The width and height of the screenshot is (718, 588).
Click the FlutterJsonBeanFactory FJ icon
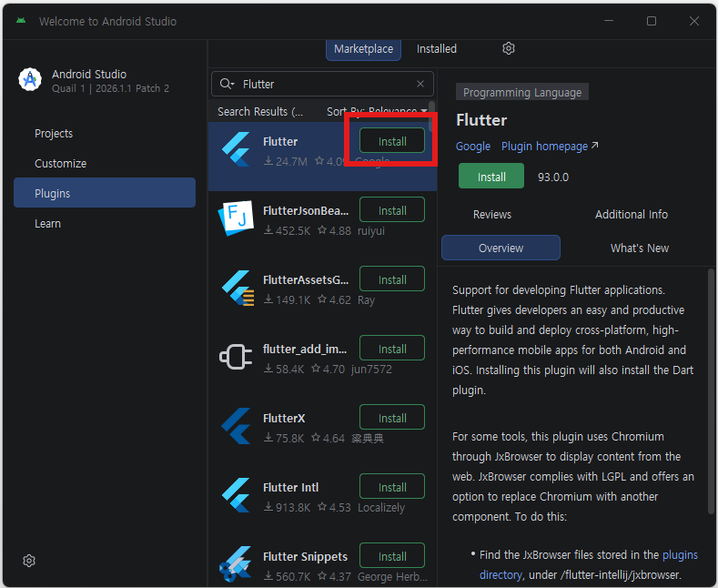point(237,218)
